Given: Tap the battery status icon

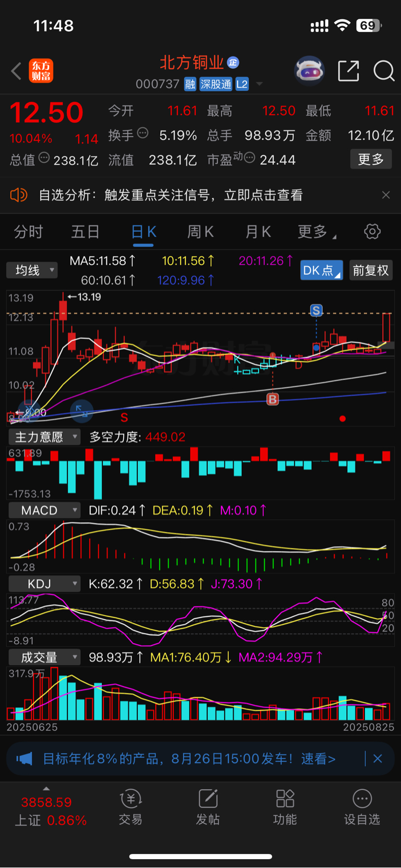Looking at the screenshot, I should click(369, 26).
